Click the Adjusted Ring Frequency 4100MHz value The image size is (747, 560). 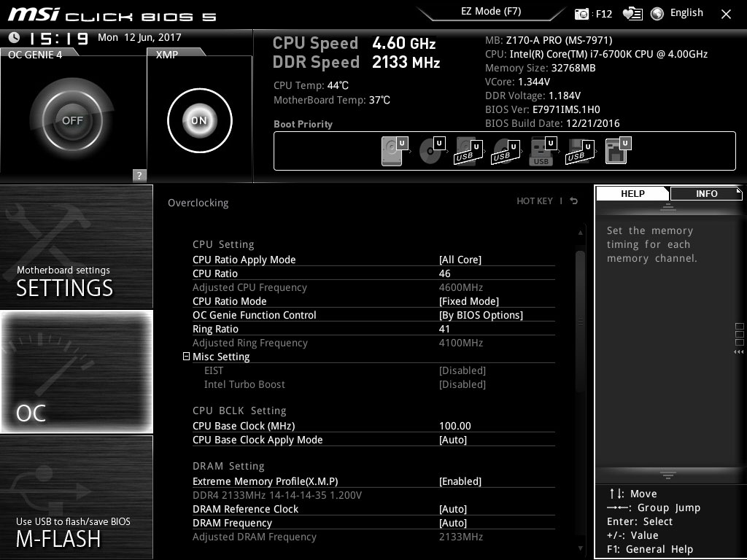click(x=461, y=343)
